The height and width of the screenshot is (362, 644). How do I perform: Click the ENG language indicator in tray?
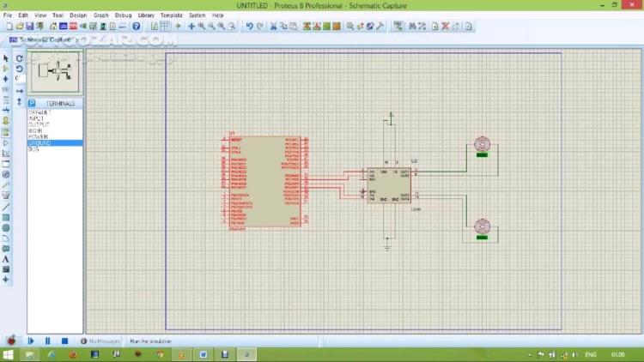pyautogui.click(x=591, y=354)
